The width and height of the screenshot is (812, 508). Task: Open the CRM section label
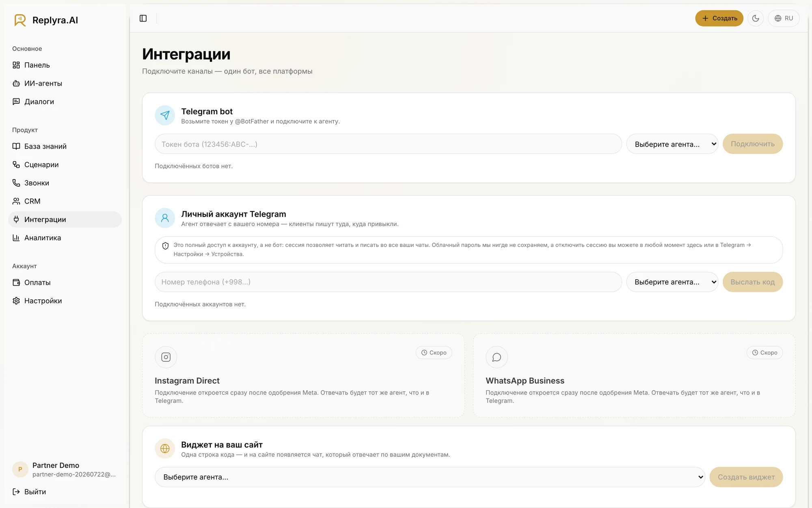(32, 201)
